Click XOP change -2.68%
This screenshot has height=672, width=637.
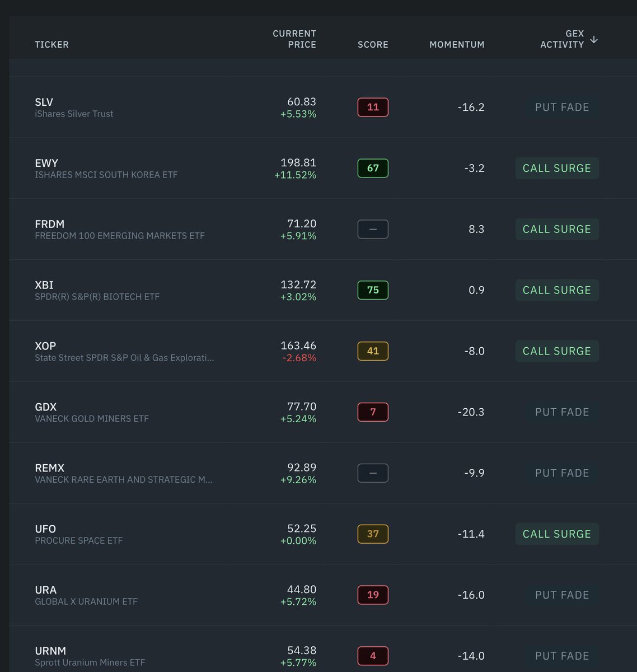pyautogui.click(x=298, y=358)
